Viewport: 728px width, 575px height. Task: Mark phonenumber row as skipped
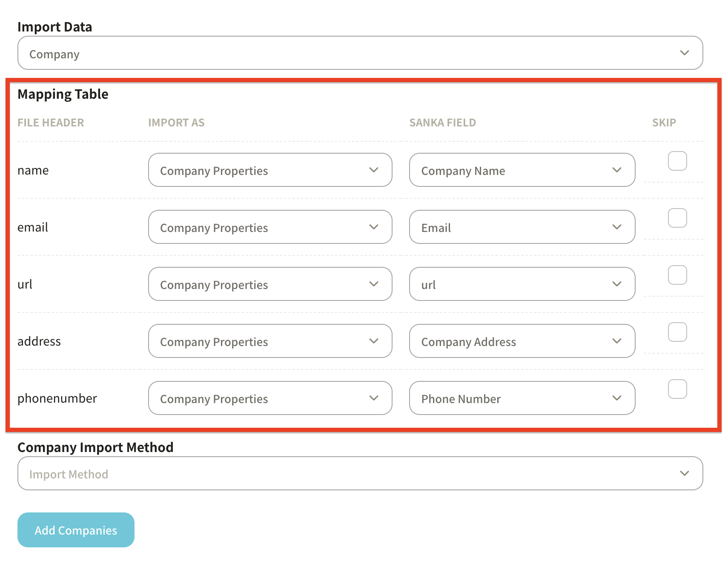(x=677, y=389)
